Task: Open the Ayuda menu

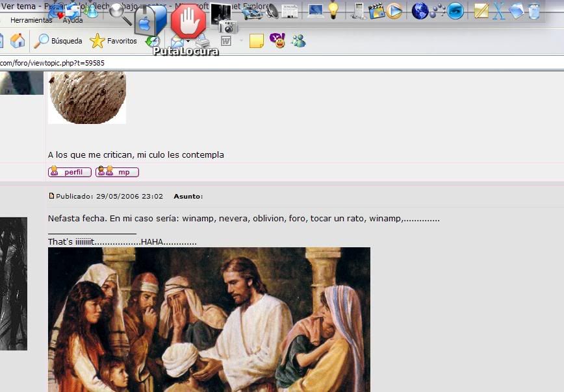Action: 73,20
